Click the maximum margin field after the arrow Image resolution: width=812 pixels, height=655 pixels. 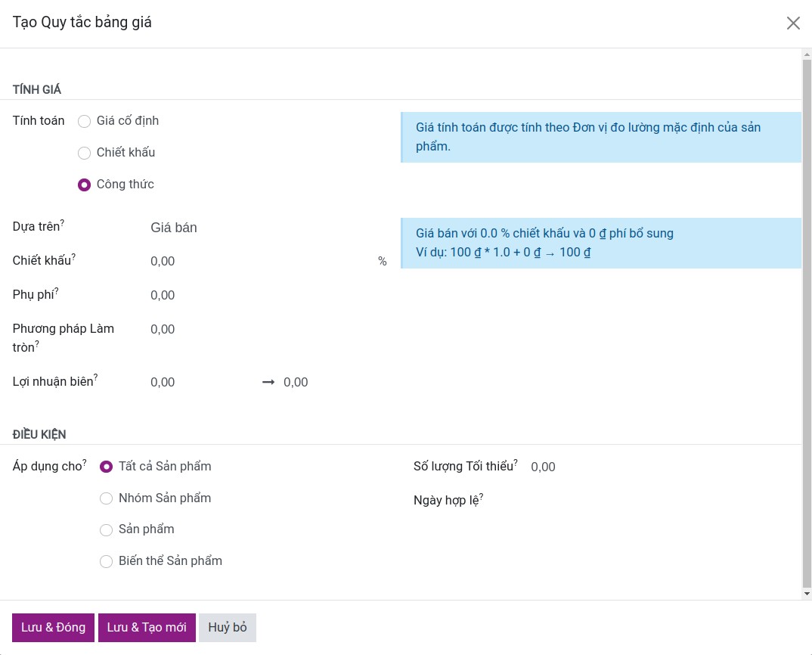pyautogui.click(x=333, y=383)
